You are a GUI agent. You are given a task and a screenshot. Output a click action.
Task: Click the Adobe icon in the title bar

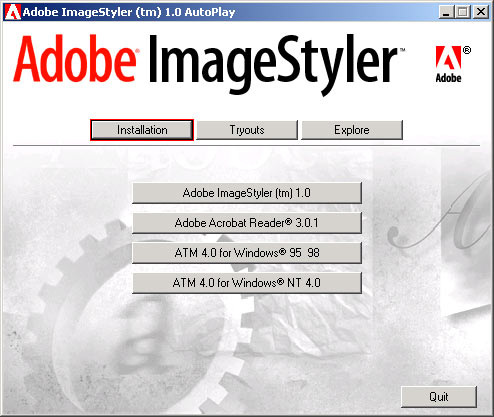coord(13,12)
